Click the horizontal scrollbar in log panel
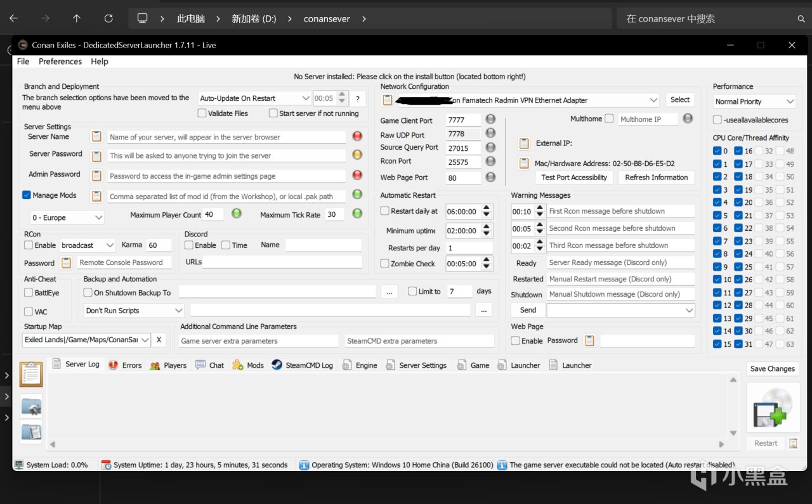Image resolution: width=812 pixels, height=504 pixels. [x=387, y=444]
